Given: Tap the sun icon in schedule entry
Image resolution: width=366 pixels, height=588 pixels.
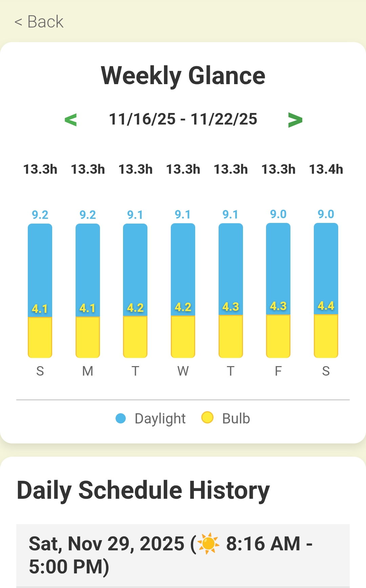Looking at the screenshot, I should click(x=208, y=544).
